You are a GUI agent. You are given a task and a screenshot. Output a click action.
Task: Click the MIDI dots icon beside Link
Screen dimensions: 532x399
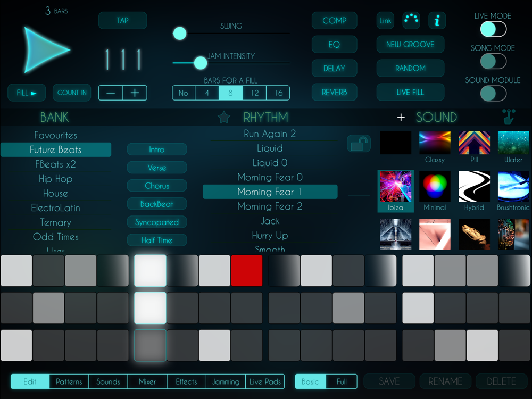coord(411,20)
